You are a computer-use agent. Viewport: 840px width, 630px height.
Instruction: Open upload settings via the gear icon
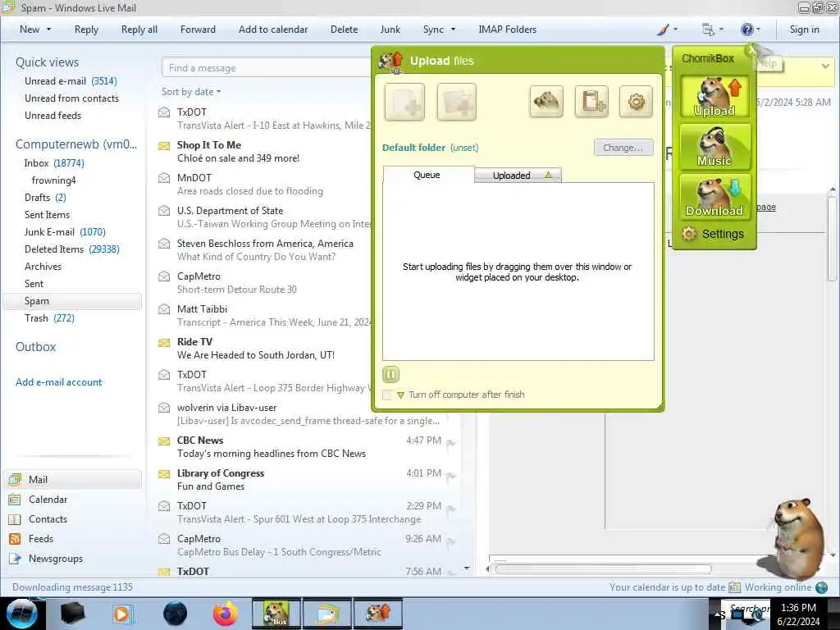coord(636,101)
